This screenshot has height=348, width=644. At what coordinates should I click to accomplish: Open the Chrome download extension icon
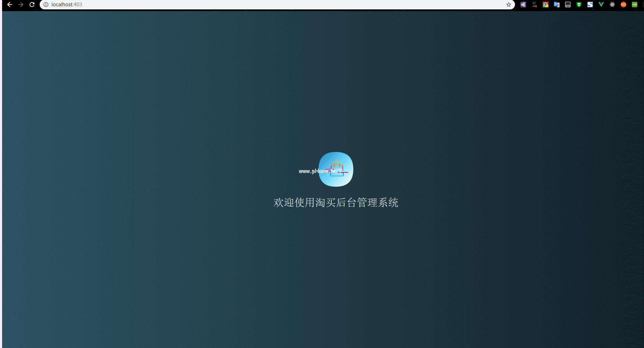[x=546, y=5]
